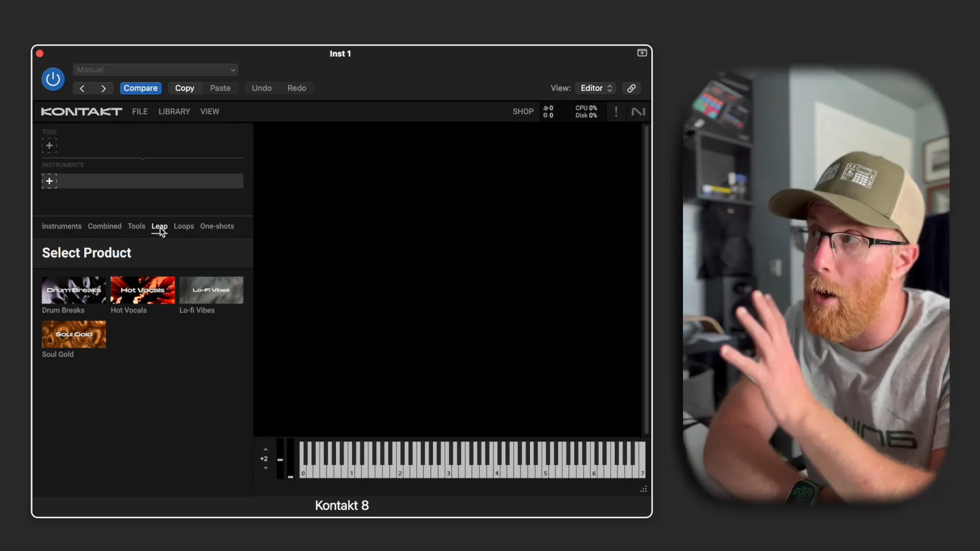Click the Hot Vocals label text
Viewport: 980px width, 551px height.
pos(129,310)
